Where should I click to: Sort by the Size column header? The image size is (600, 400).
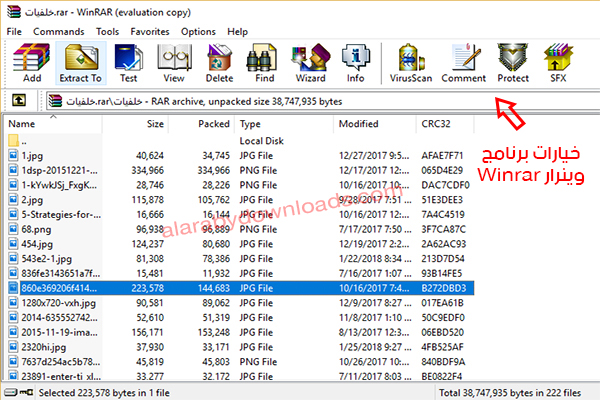point(135,124)
